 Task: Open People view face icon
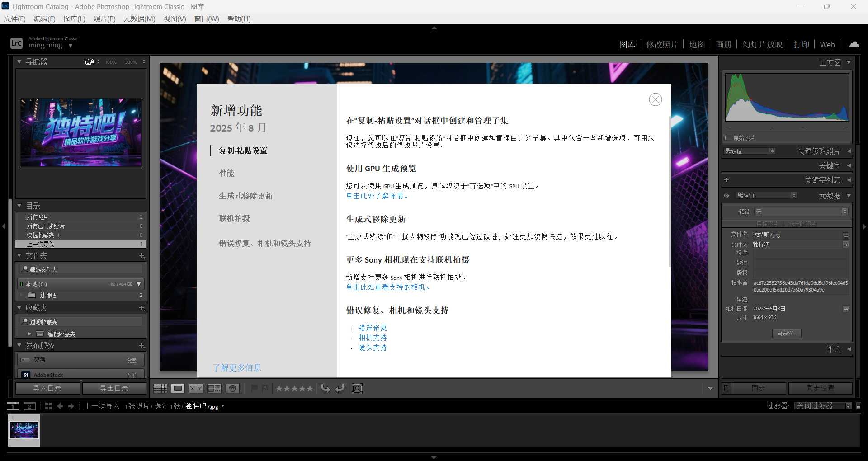(232, 388)
